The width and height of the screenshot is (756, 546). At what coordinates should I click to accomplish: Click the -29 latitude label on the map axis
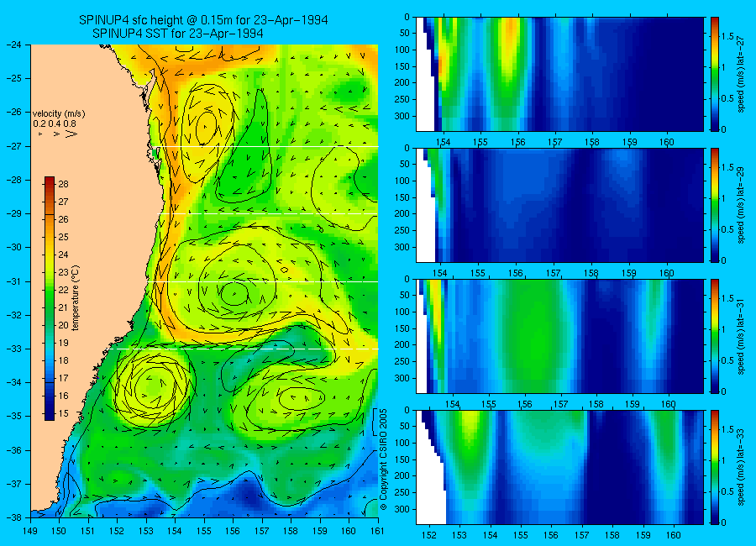pos(14,213)
